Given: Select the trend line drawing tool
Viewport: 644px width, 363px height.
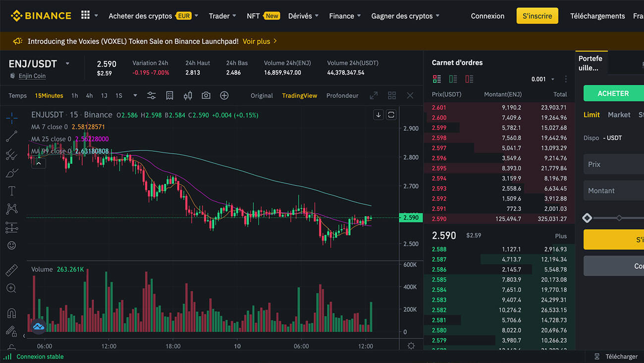Looking at the screenshot, I should [12, 136].
